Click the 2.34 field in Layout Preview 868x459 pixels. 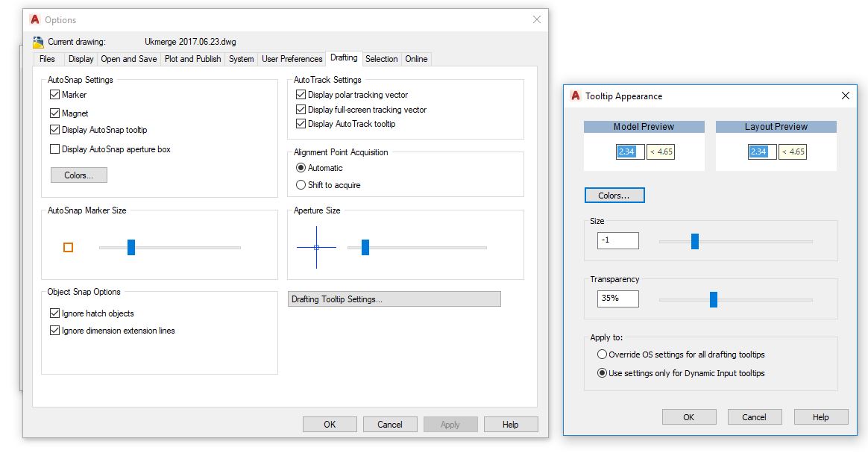(762, 152)
